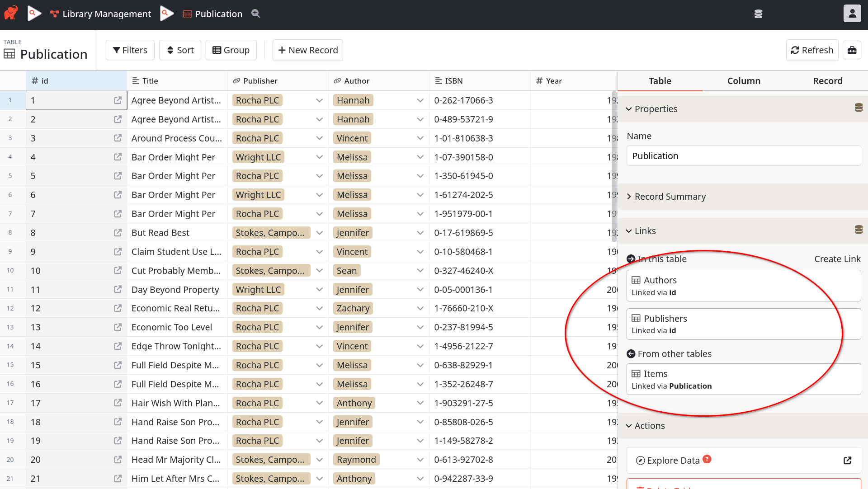Open the user profile avatar icon
This screenshot has width=868, height=489.
(852, 13)
